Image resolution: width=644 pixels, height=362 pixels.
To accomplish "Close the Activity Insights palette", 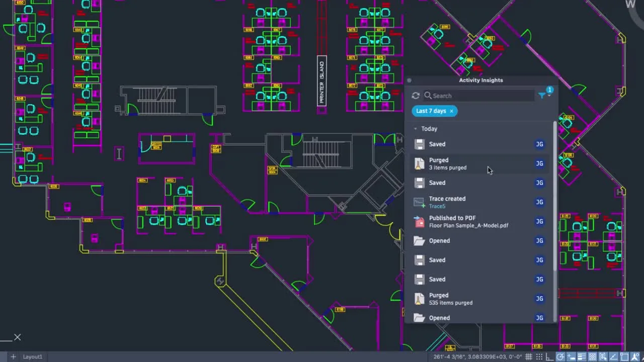I will tap(409, 80).
